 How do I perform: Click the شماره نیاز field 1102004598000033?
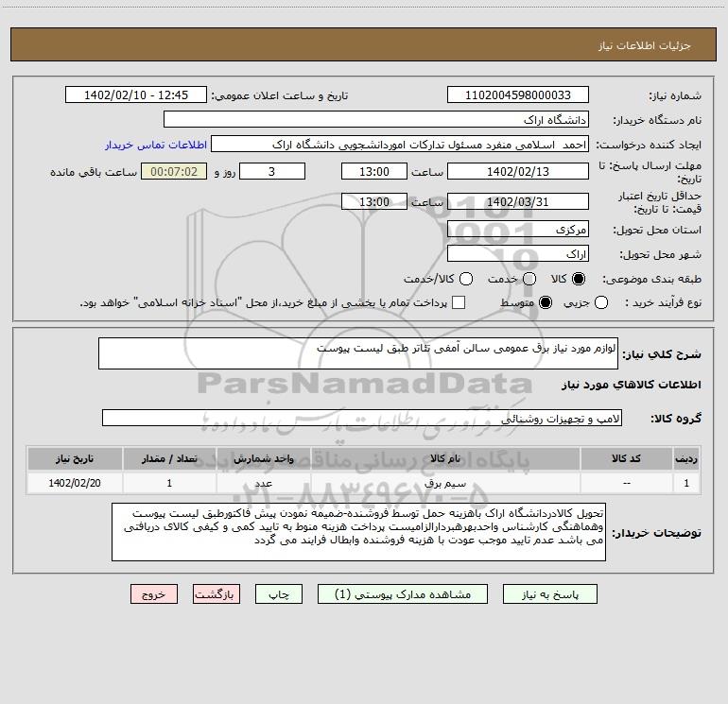point(518,94)
